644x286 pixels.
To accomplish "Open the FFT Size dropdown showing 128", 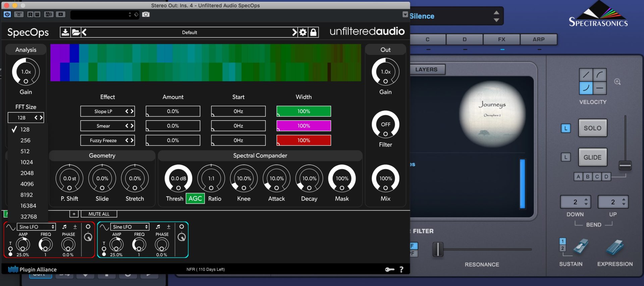I will pyautogui.click(x=26, y=118).
